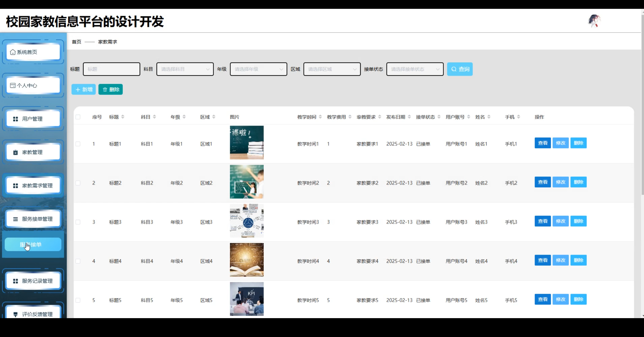
Task: Click 修改 on the 标题2 row
Action: point(560,182)
